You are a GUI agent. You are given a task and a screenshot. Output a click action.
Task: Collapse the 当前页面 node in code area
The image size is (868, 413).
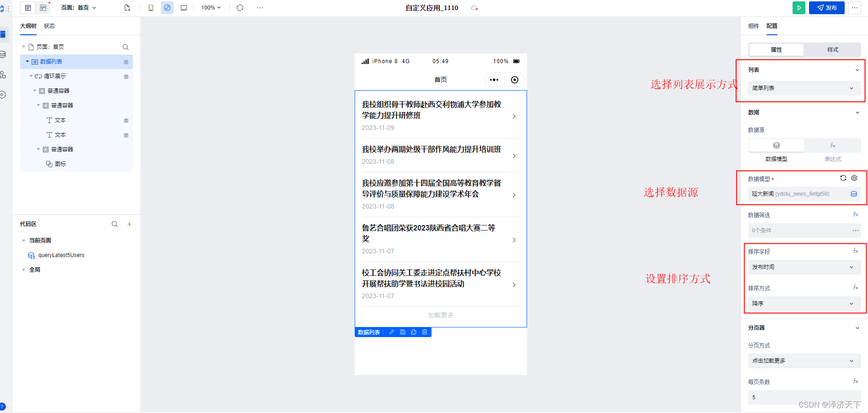click(x=24, y=241)
